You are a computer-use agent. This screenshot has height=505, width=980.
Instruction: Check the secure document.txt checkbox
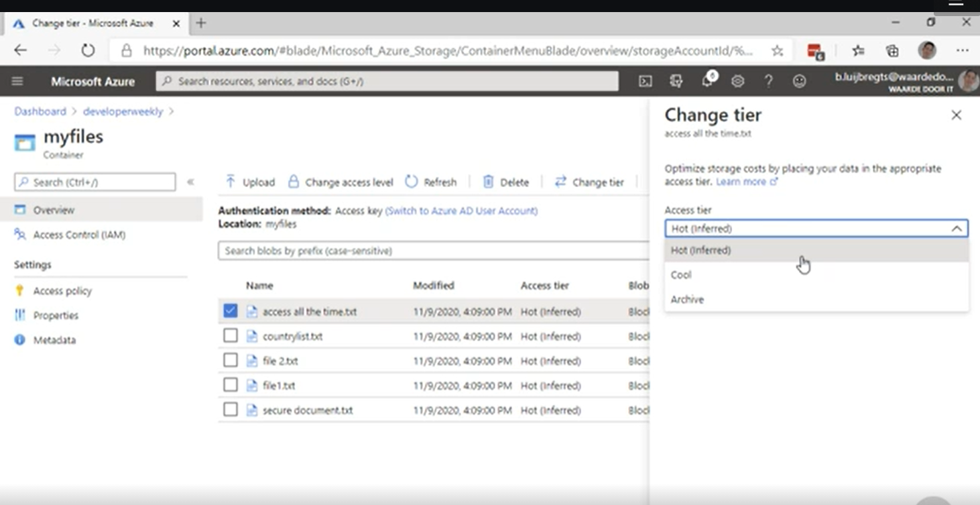[x=231, y=409]
